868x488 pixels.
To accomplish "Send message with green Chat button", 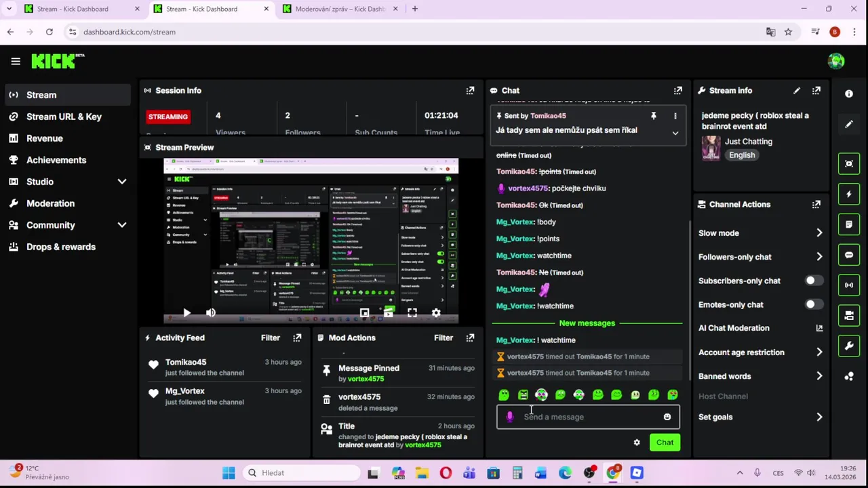I will point(665,443).
